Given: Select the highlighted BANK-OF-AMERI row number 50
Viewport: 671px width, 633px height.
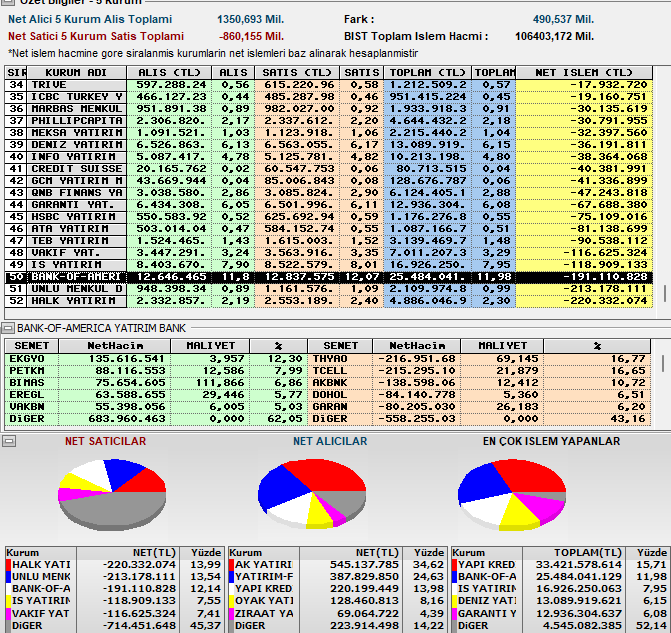Looking at the screenshot, I should click(329, 277).
